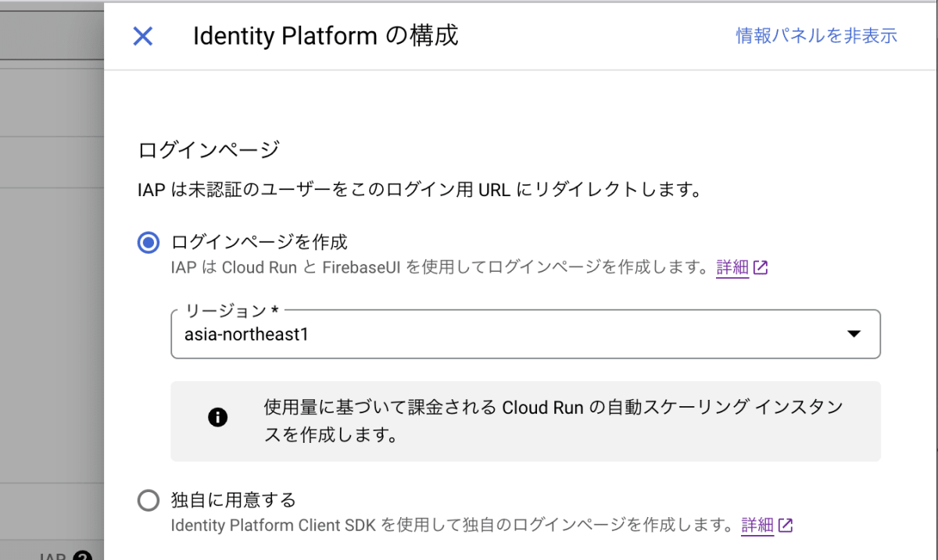This screenshot has width=938, height=560.
Task: Open the リージョン dropdown showing asia-northeast1
Action: coord(525,334)
